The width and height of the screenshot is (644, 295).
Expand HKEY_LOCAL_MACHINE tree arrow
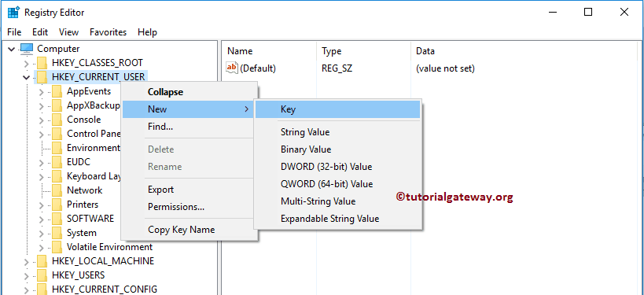pyautogui.click(x=26, y=261)
